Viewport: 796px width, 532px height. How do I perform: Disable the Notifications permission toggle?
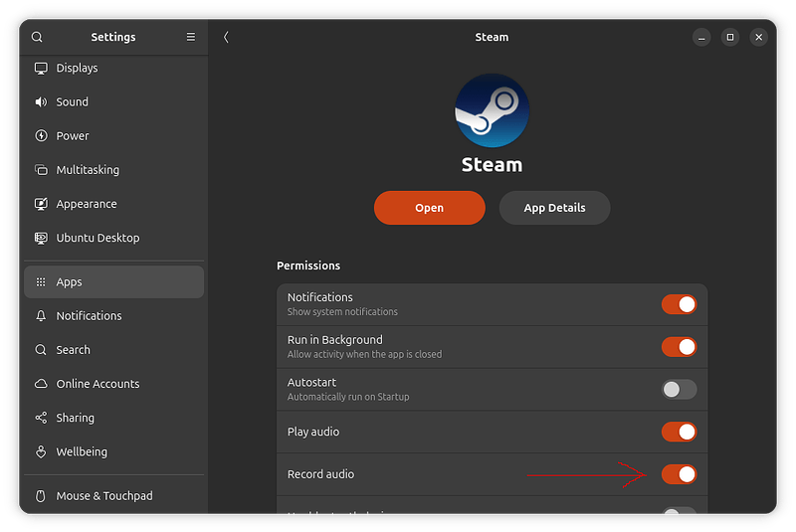coord(679,304)
